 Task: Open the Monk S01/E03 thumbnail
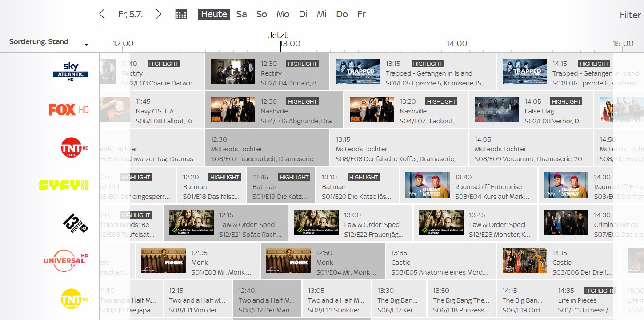pyautogui.click(x=163, y=261)
